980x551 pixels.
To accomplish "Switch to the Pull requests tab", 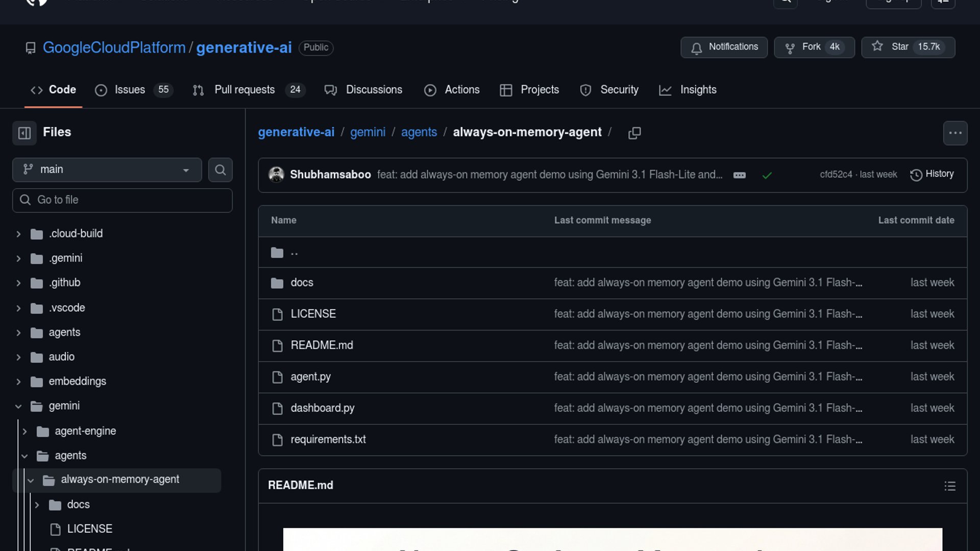I will point(244,90).
